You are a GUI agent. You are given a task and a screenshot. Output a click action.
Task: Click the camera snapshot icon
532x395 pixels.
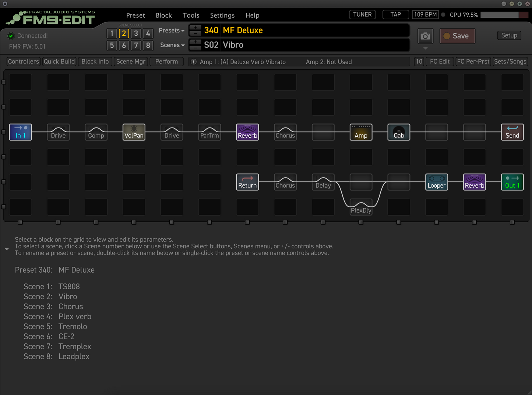[x=425, y=36]
